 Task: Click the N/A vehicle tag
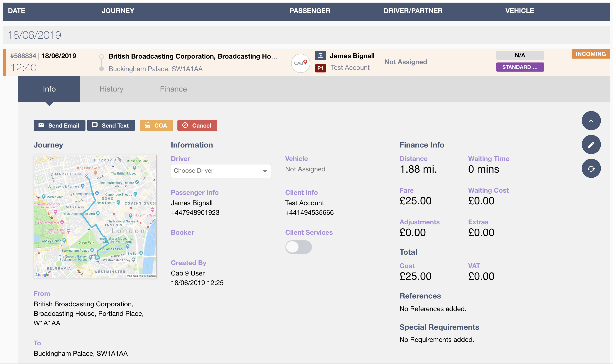520,55
